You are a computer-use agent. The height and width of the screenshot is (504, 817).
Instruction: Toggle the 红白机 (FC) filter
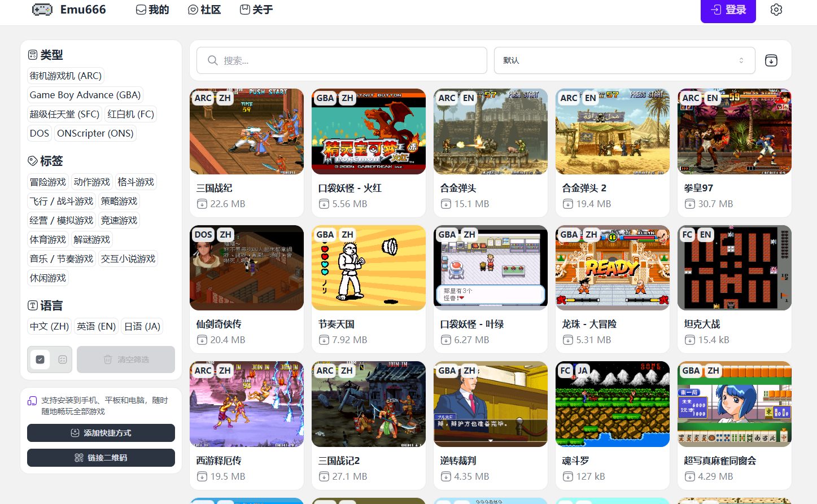click(x=130, y=114)
